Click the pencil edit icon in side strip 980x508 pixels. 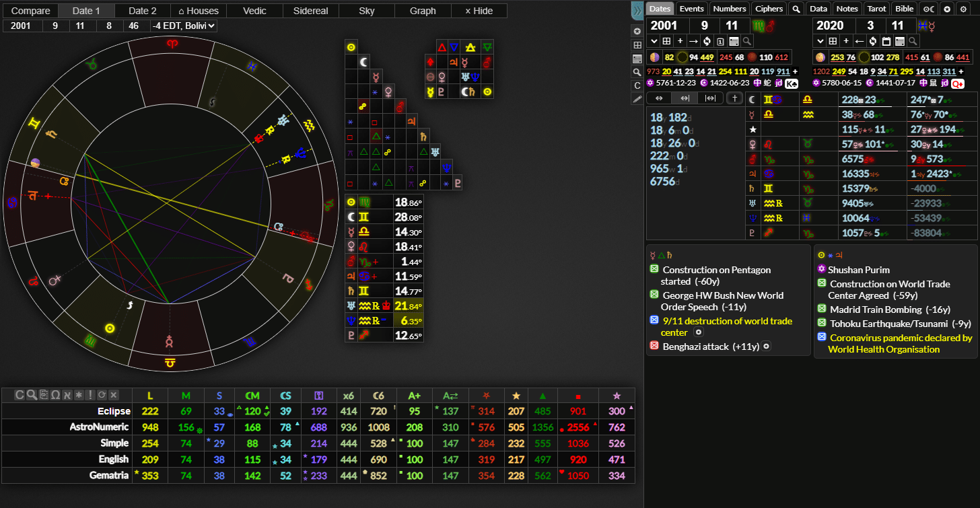click(637, 99)
